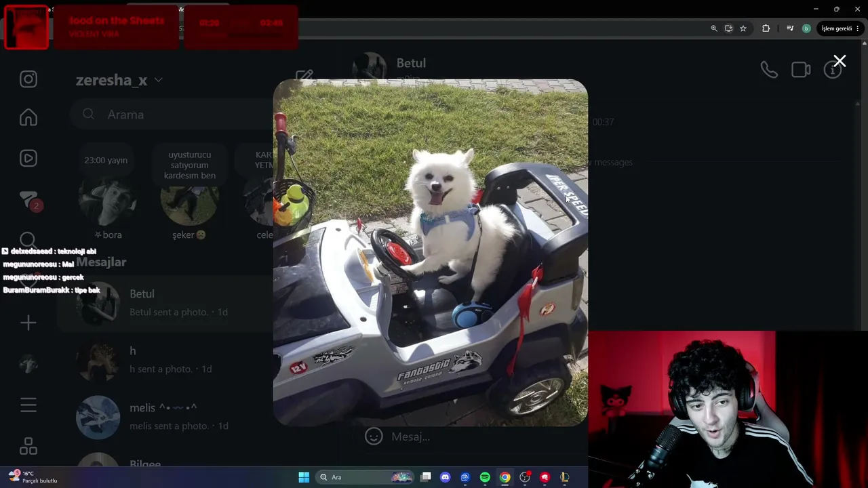868x488 pixels.
Task: Open Chrome media controls icon
Action: click(x=791, y=28)
